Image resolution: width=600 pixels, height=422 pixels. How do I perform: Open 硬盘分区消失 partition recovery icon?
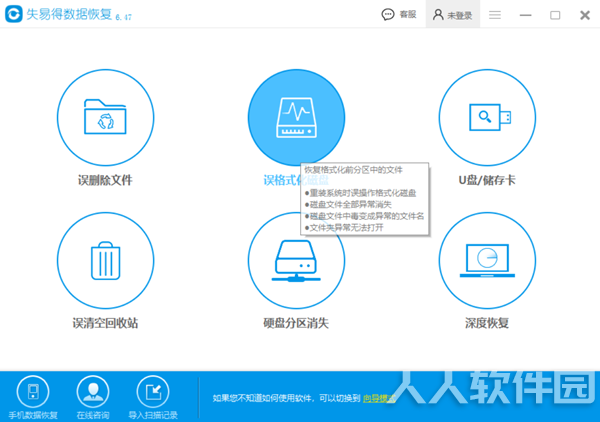(x=296, y=261)
